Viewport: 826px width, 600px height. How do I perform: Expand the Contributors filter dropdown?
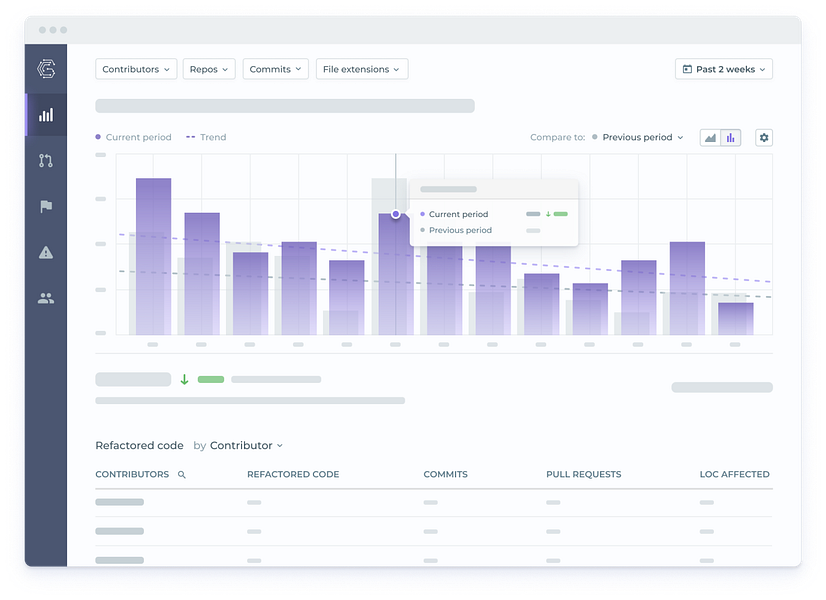[x=136, y=69]
